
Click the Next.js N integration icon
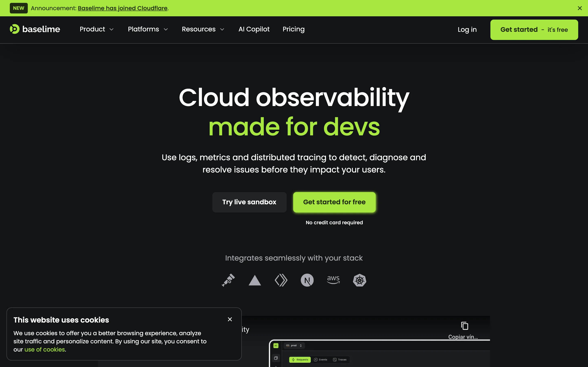[307, 280]
